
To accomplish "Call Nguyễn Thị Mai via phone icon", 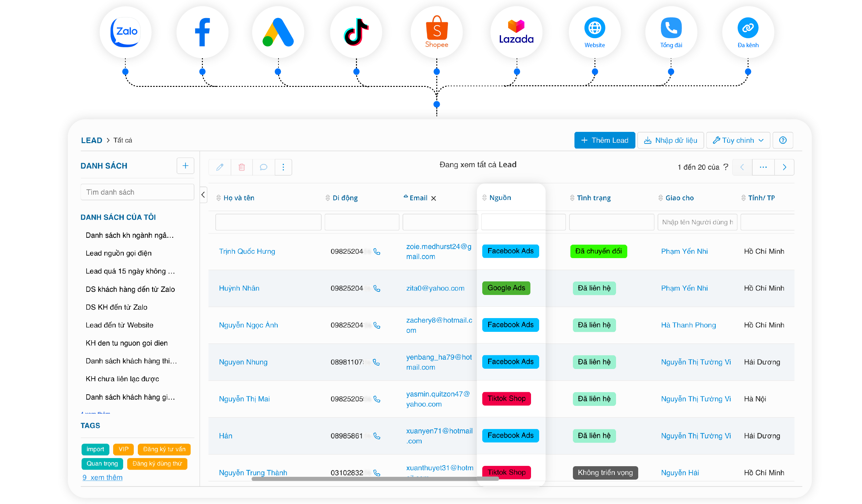I will point(377,399).
